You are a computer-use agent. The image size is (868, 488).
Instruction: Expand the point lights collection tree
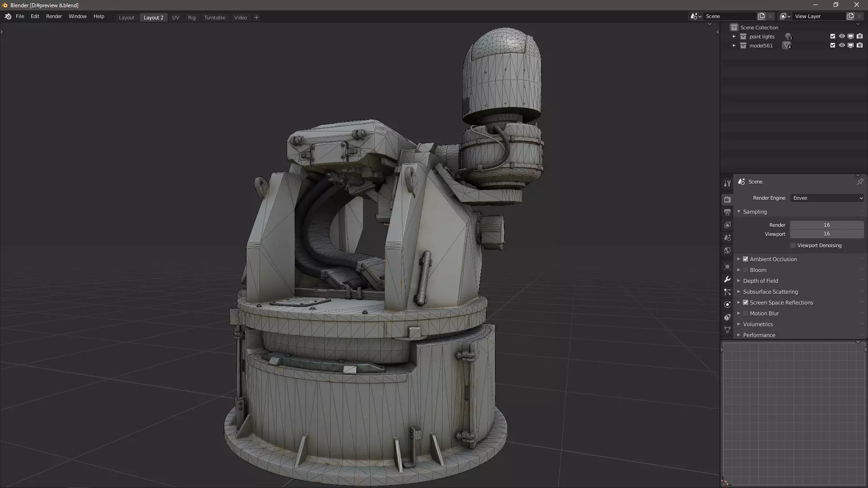[x=734, y=37]
